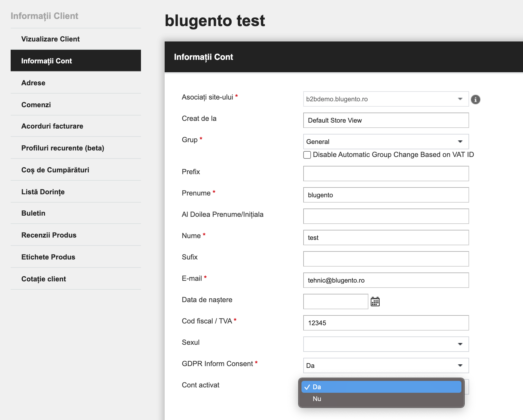This screenshot has height=420, width=523.
Task: Focus the Sufix input field
Action: (x=386, y=259)
